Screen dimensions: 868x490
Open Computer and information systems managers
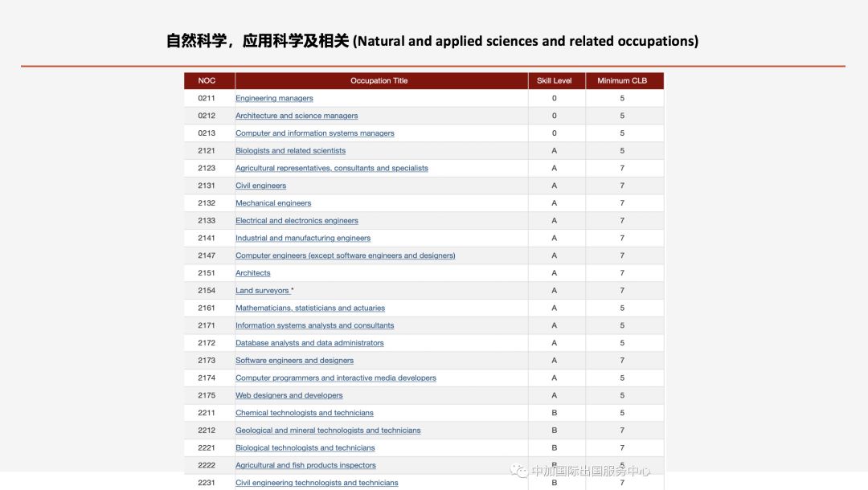click(x=314, y=133)
